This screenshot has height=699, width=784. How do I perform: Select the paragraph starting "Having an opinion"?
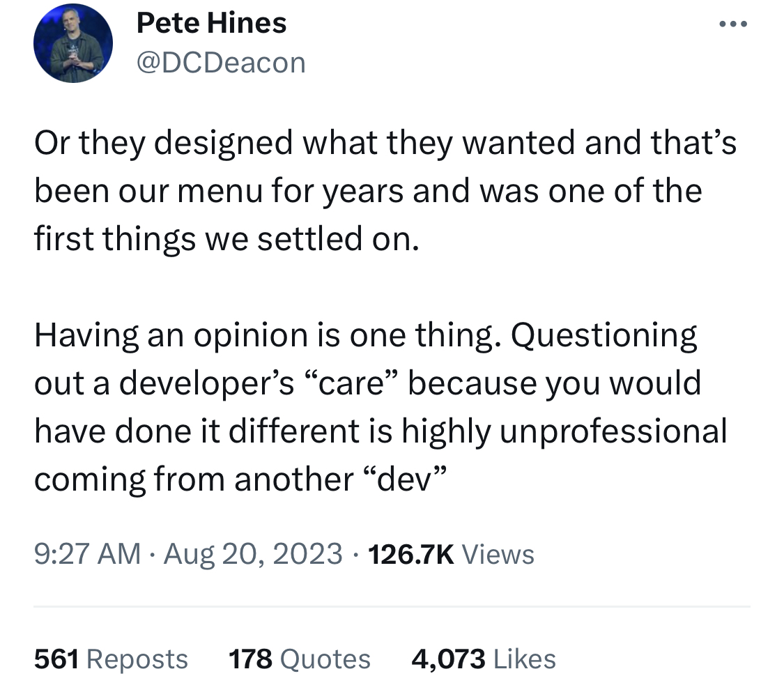click(381, 406)
